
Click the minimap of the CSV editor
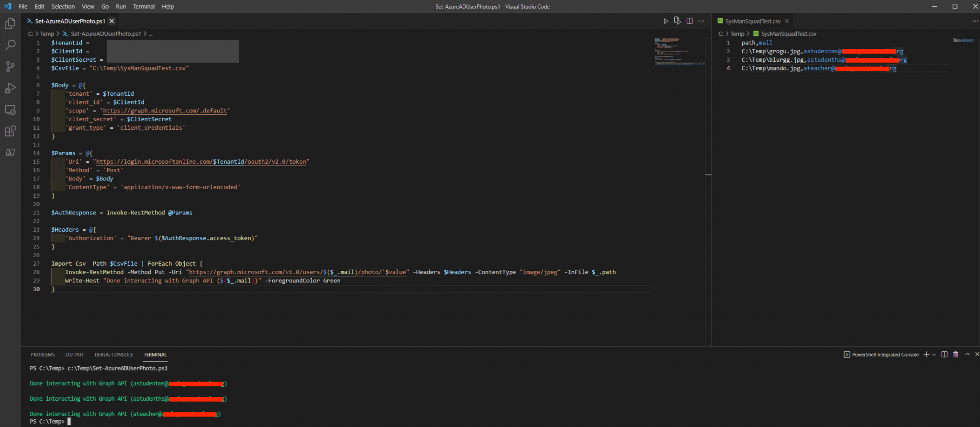(963, 40)
